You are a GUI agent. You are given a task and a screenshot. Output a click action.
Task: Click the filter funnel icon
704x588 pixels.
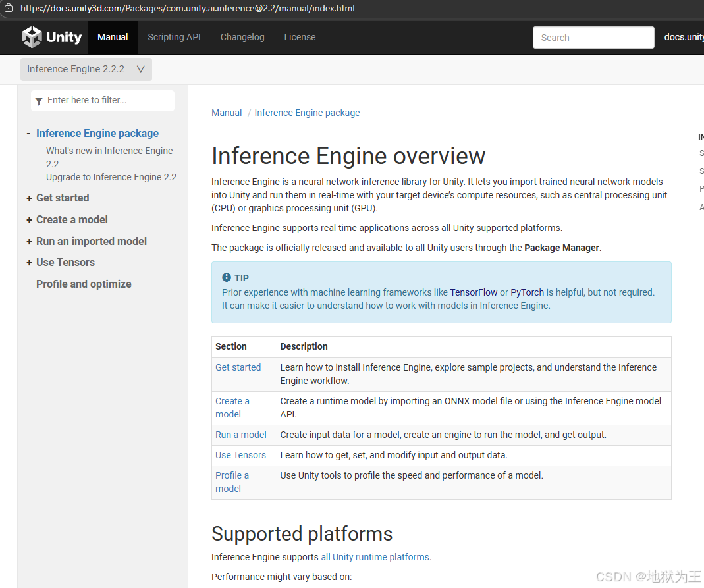39,101
